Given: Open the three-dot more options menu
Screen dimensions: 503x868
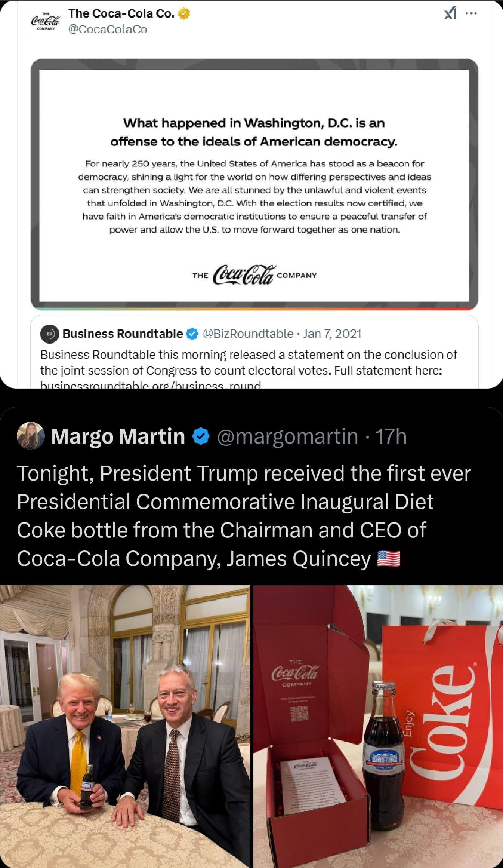Looking at the screenshot, I should coord(471,13).
